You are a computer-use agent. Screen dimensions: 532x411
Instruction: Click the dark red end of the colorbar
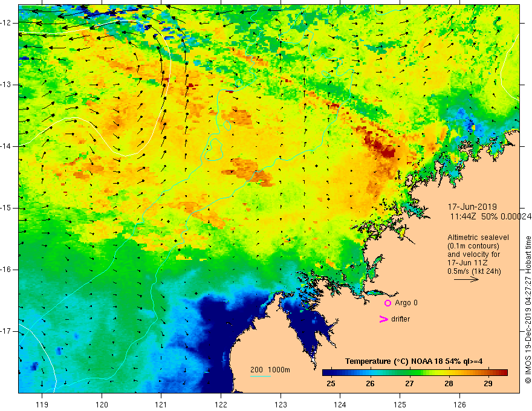click(x=504, y=373)
